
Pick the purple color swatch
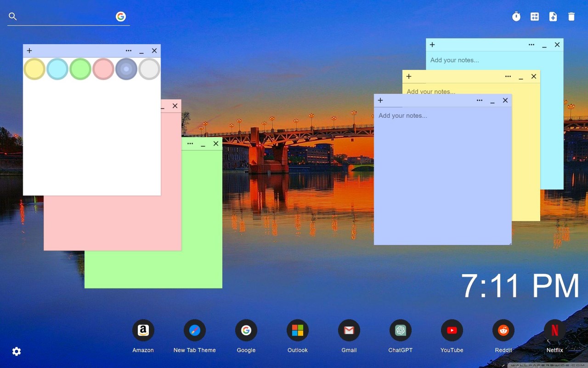click(126, 69)
